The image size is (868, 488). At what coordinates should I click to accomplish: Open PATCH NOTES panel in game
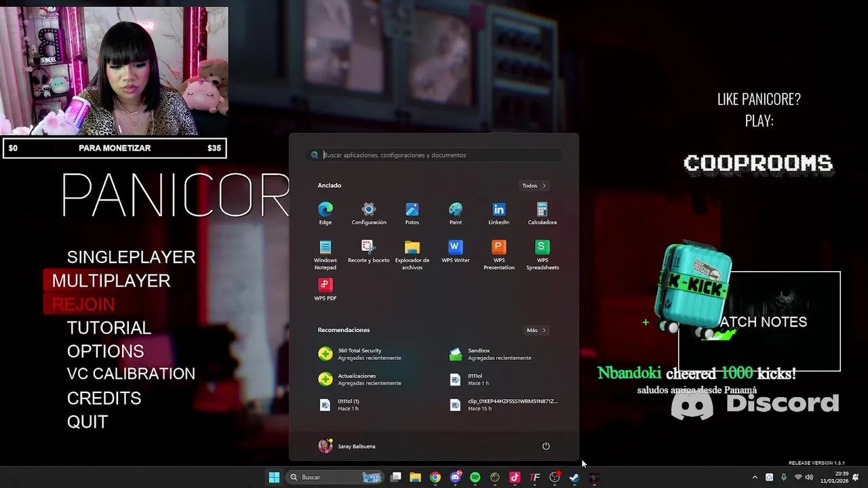click(x=759, y=321)
